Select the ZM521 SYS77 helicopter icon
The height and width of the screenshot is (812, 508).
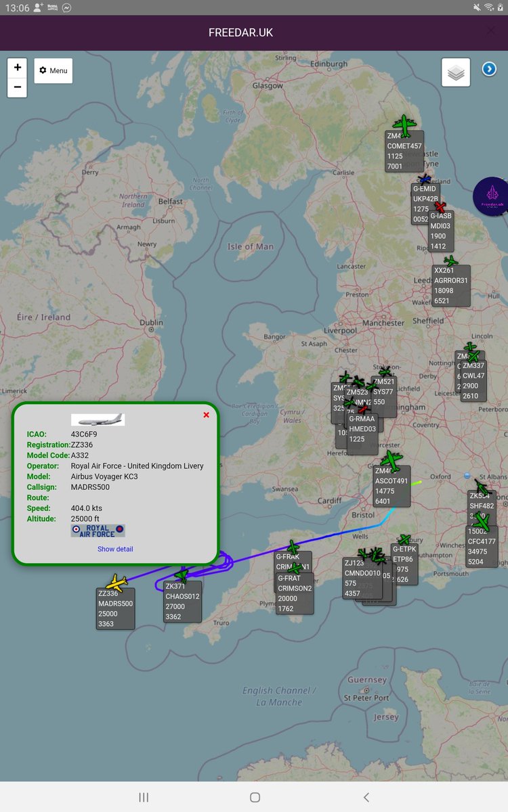(384, 371)
